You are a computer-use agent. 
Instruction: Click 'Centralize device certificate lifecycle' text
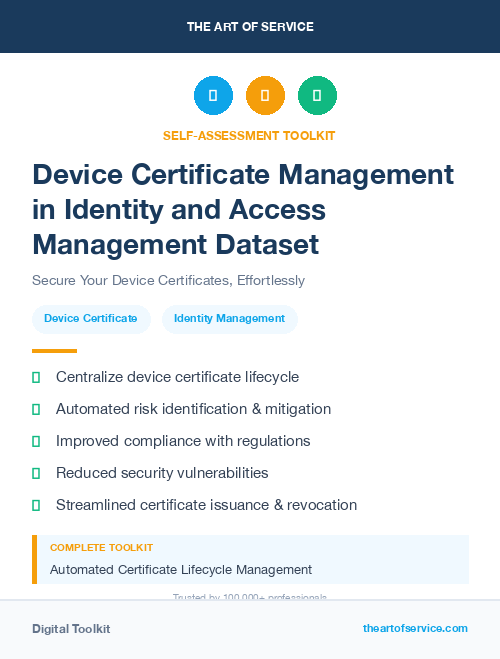(177, 377)
